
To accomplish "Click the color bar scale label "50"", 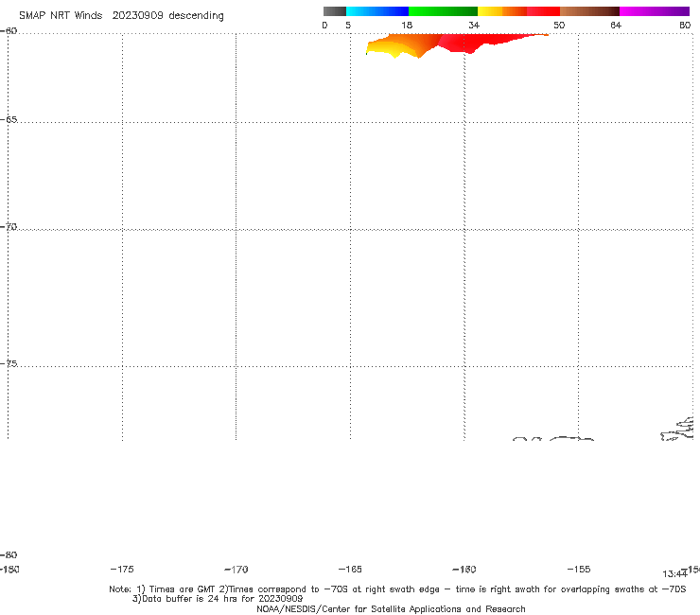I will (x=559, y=25).
